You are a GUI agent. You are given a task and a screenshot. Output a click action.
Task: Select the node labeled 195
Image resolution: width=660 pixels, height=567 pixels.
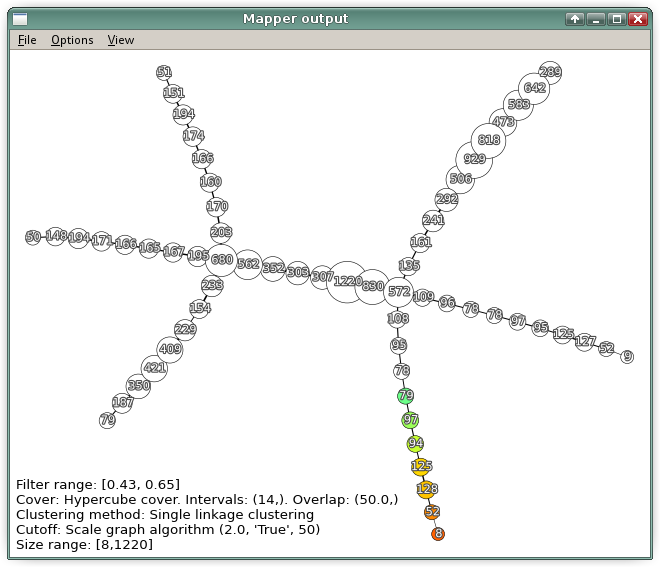pyautogui.click(x=198, y=256)
